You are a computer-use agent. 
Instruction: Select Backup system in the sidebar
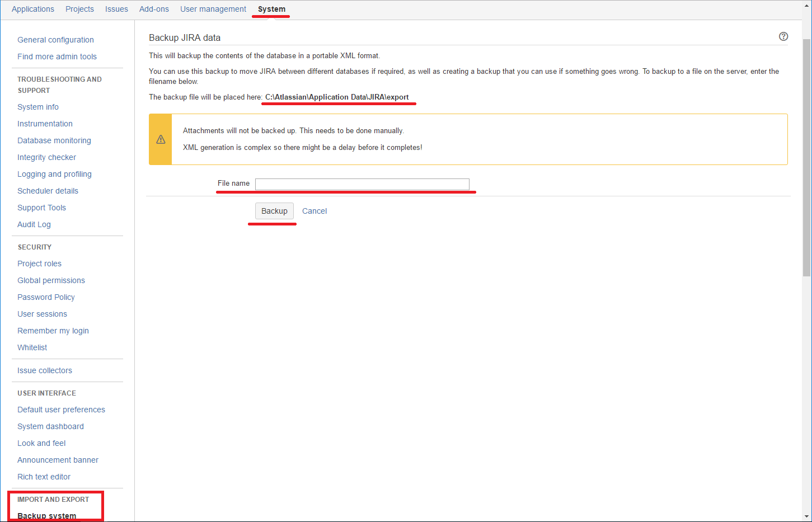(x=46, y=516)
